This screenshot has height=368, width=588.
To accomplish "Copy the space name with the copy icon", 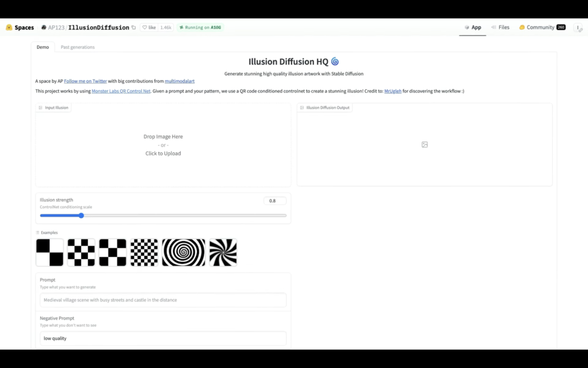I will pyautogui.click(x=134, y=28).
